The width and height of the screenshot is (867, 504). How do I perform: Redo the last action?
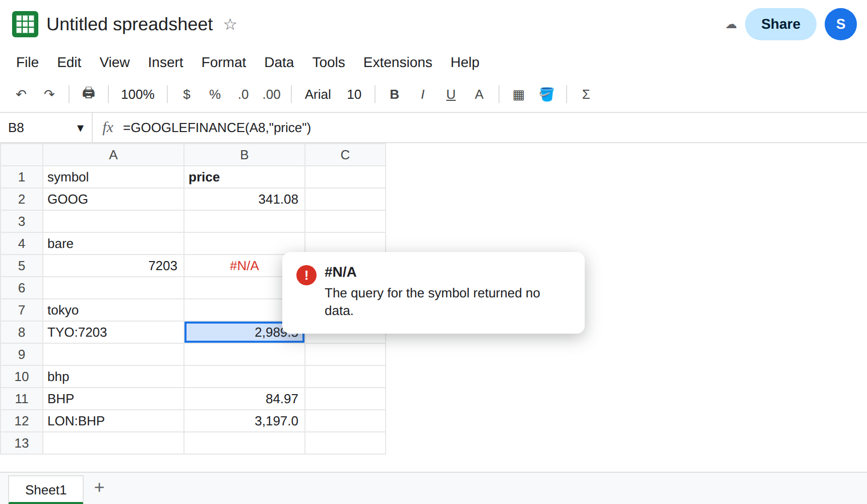(49, 94)
